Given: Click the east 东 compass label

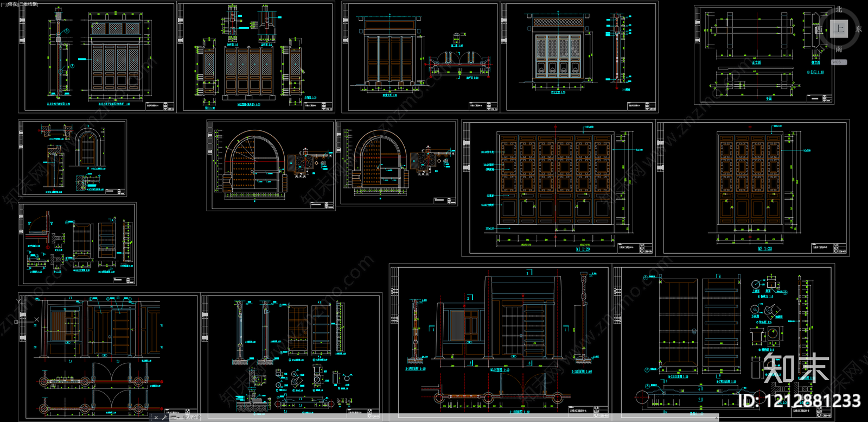Looking at the screenshot, I should coord(858,29).
